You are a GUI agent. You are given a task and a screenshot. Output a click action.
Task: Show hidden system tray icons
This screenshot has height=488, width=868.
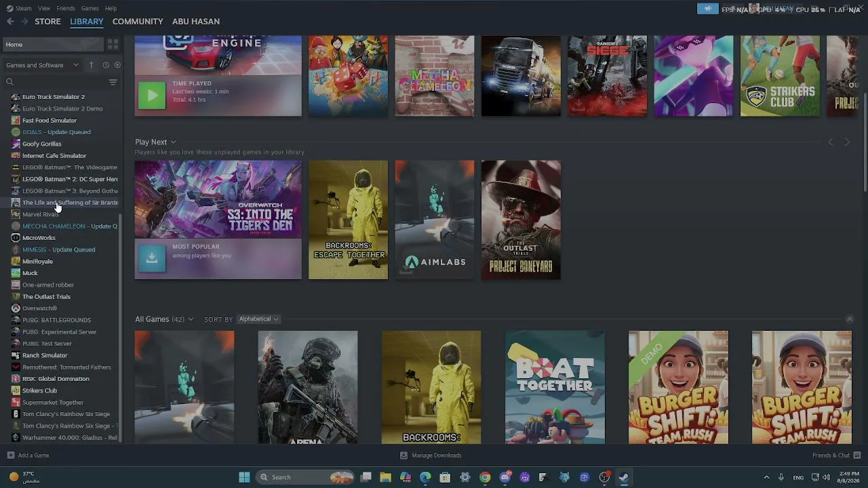click(x=766, y=477)
